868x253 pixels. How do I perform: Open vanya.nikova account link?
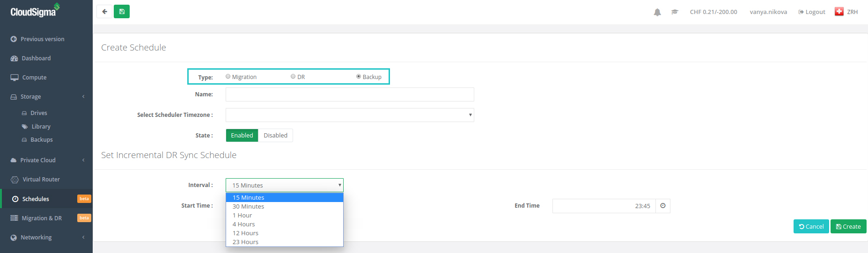[x=768, y=12]
